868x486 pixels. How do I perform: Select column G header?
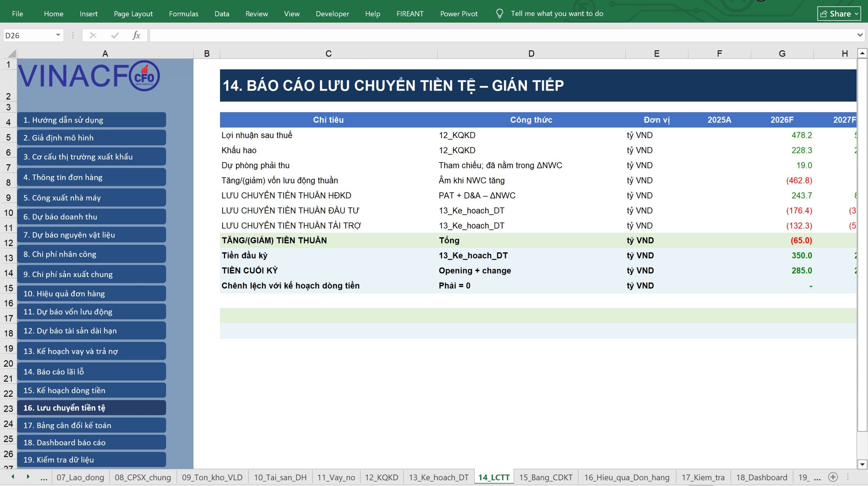click(x=782, y=54)
